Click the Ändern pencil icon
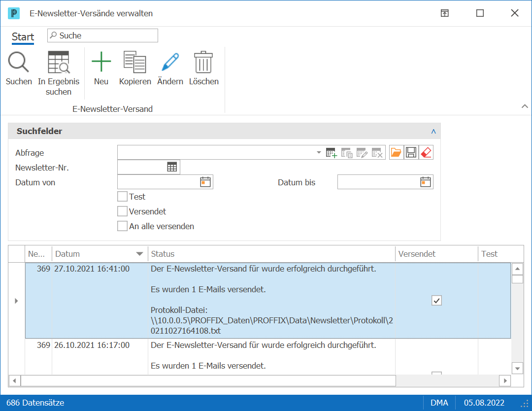532x411 pixels. [x=170, y=63]
